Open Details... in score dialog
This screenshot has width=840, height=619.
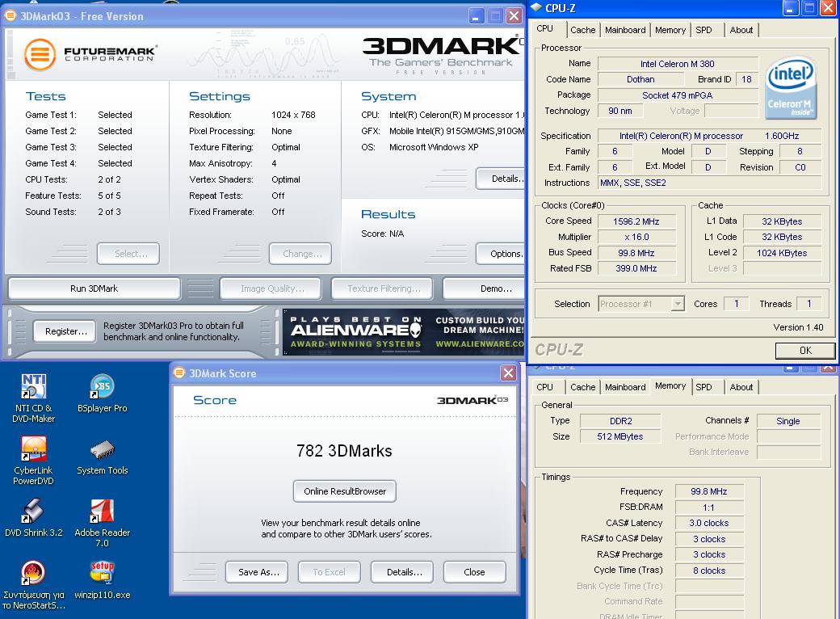click(x=402, y=572)
